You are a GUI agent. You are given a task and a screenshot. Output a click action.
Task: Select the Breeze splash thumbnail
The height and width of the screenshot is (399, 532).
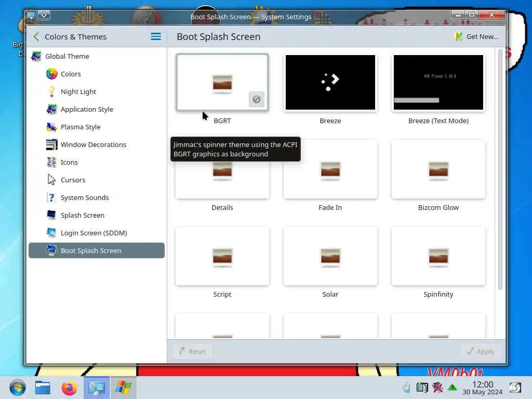[330, 83]
